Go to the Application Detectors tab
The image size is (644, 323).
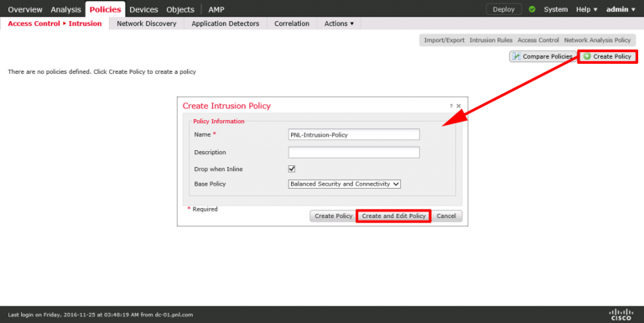(x=225, y=23)
